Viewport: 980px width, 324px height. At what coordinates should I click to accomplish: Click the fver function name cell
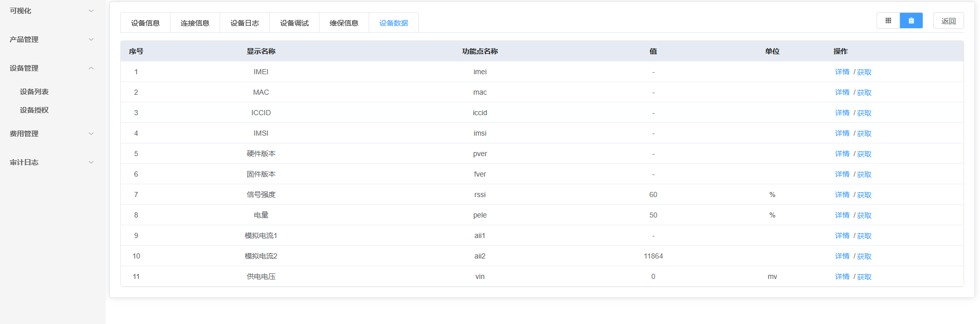(x=480, y=174)
